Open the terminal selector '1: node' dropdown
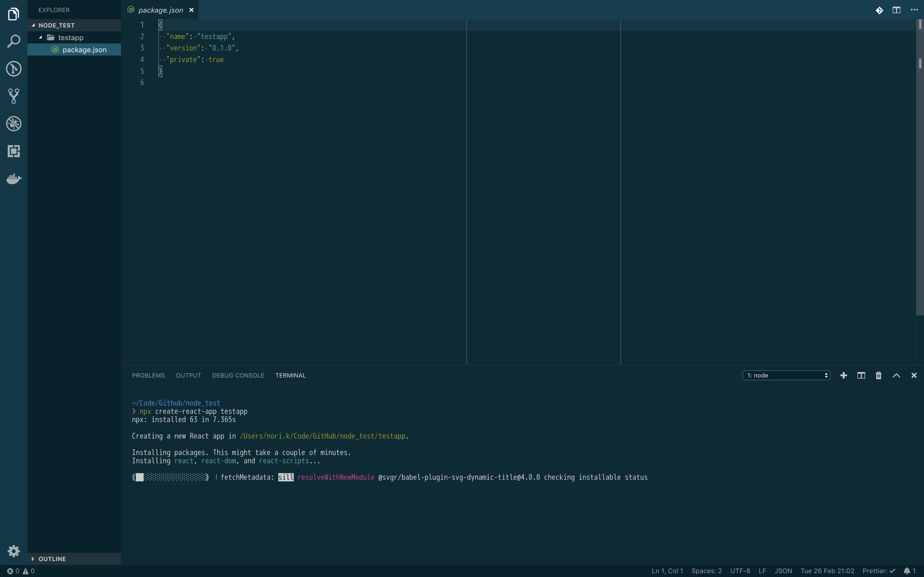The height and width of the screenshot is (577, 924). coord(786,376)
